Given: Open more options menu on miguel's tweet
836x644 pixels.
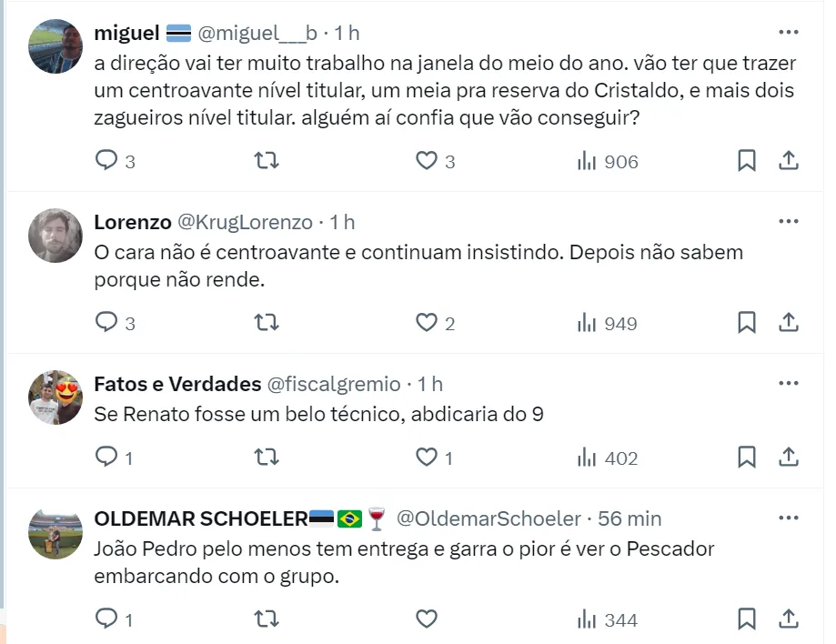Looking at the screenshot, I should tap(789, 32).
